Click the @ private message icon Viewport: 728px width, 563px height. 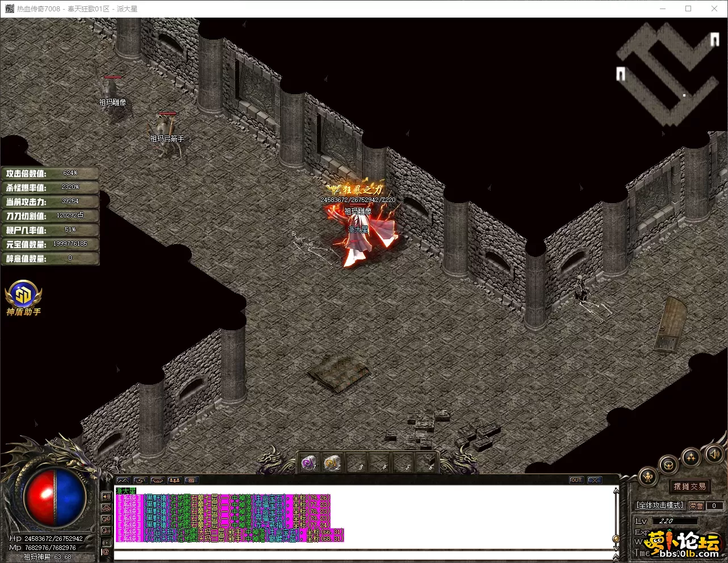click(x=106, y=552)
